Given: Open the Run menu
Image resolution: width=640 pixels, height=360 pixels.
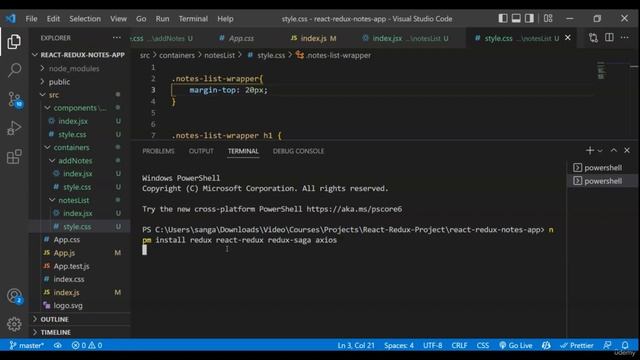Looking at the screenshot, I should click(162, 19).
